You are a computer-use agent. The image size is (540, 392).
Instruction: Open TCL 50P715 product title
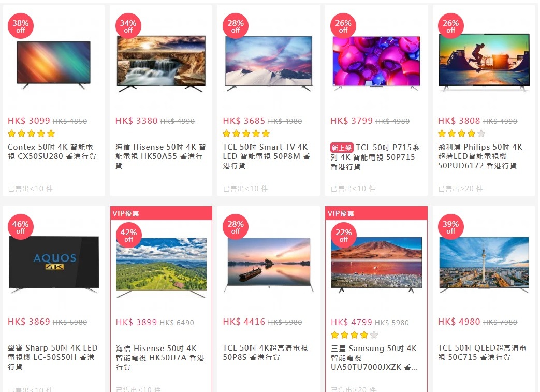(375, 157)
